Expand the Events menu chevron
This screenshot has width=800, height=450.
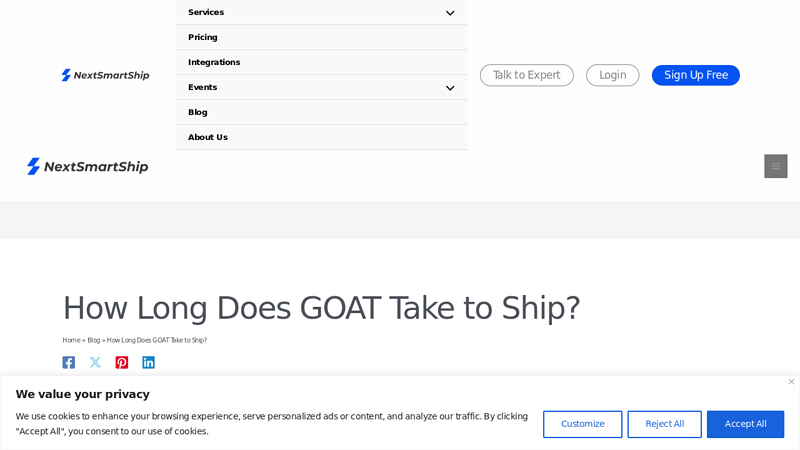[x=450, y=88]
